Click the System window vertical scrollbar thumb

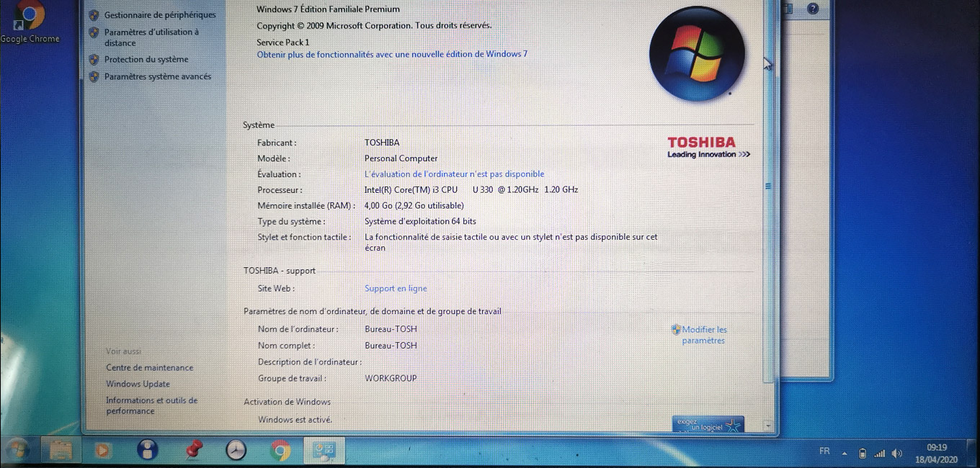point(768,186)
